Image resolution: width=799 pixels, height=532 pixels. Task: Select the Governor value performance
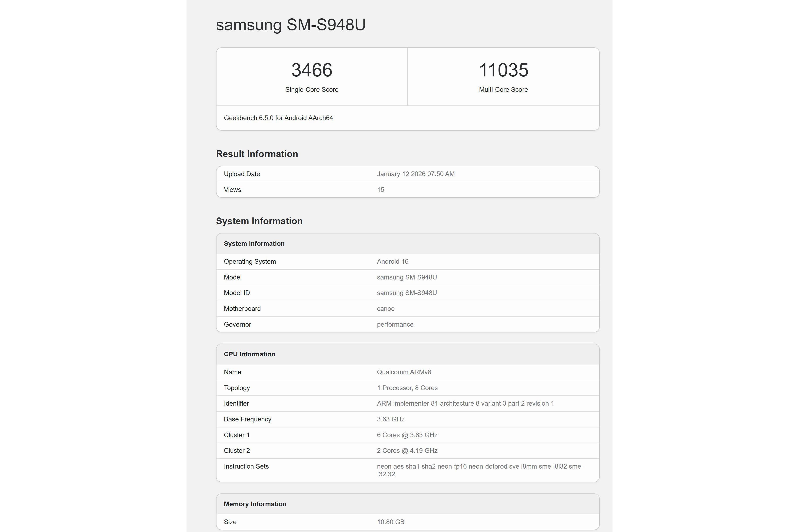pos(395,324)
